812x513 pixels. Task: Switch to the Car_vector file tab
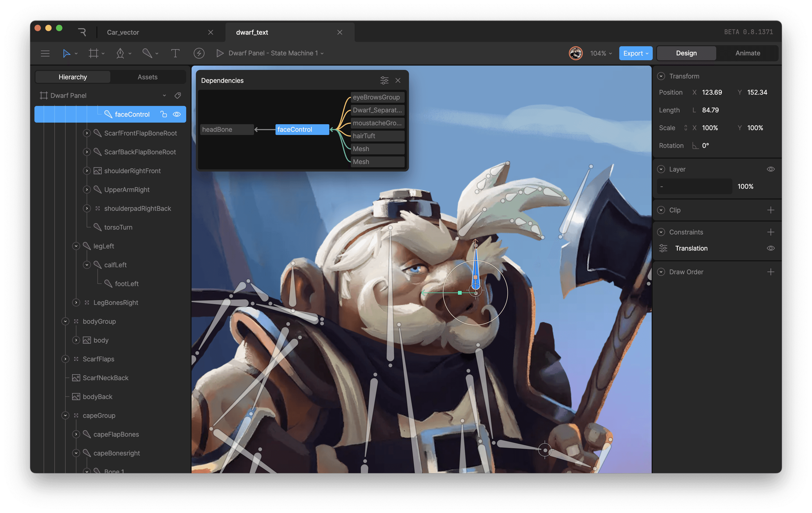[123, 32]
